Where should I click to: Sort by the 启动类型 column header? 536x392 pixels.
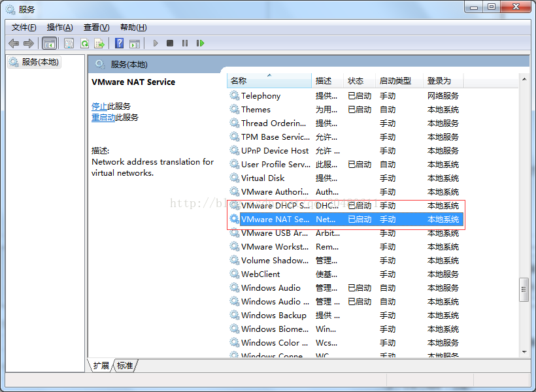(399, 80)
